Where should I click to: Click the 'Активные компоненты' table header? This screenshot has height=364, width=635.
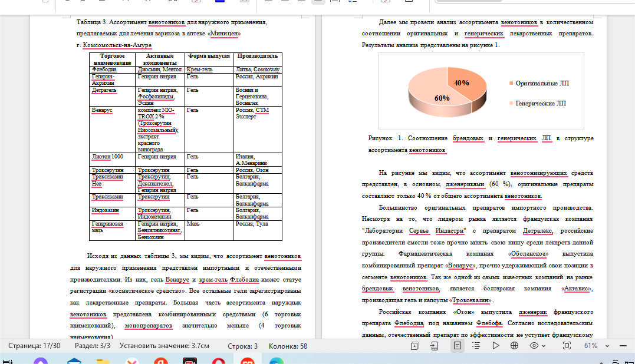(160, 59)
